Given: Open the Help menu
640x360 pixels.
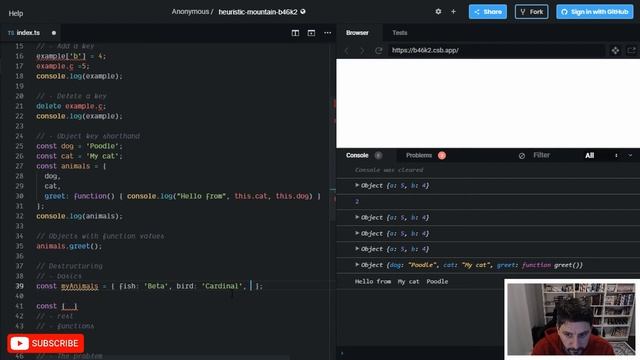Looking at the screenshot, I should coord(16,13).
